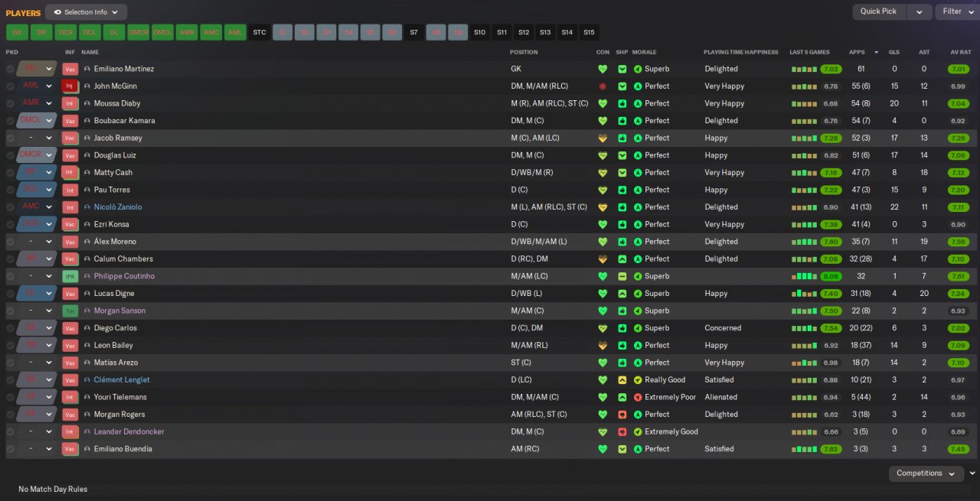Open position dropdown for Jacob Ramsey
This screenshot has width=980, height=501.
pyautogui.click(x=49, y=138)
